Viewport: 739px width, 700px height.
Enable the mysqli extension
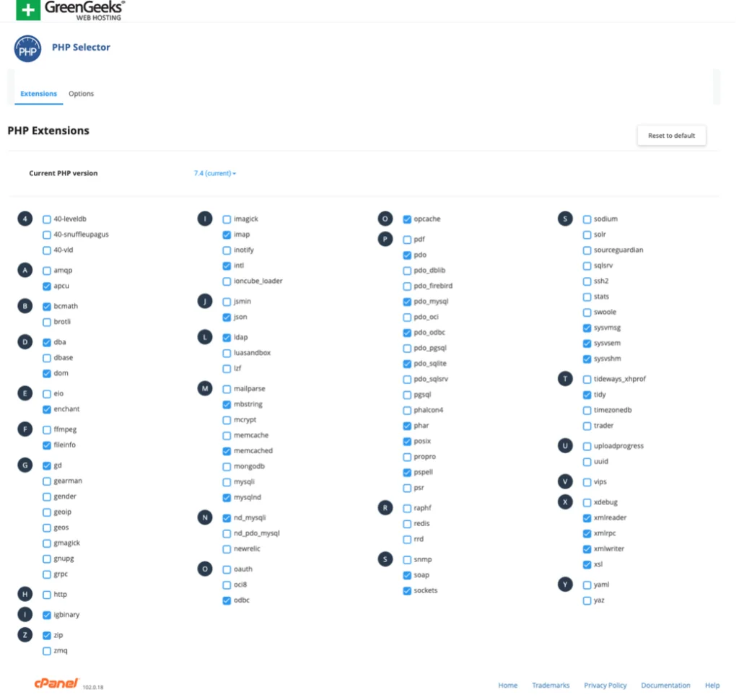[227, 482]
